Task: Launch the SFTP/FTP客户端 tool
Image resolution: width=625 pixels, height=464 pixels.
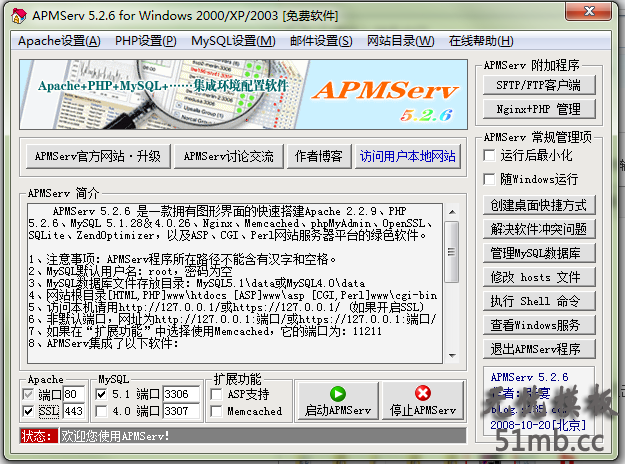Action: (x=539, y=85)
